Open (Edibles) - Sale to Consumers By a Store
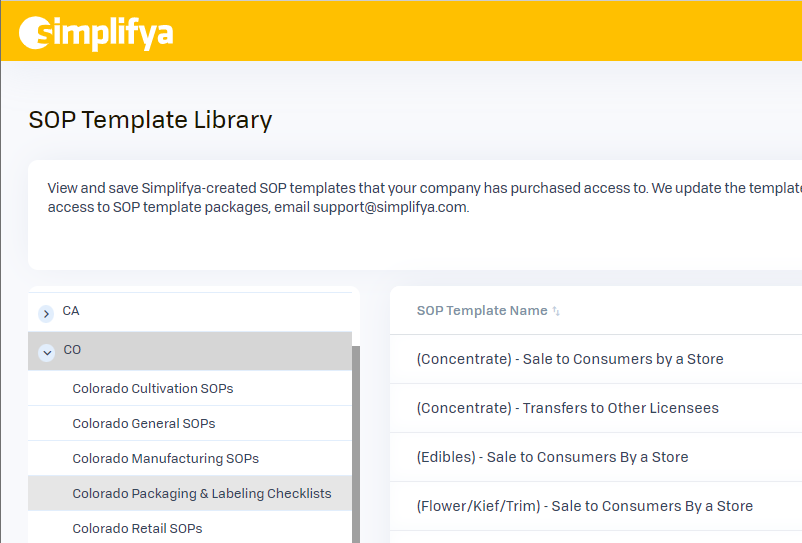The image size is (802, 543). tap(552, 457)
